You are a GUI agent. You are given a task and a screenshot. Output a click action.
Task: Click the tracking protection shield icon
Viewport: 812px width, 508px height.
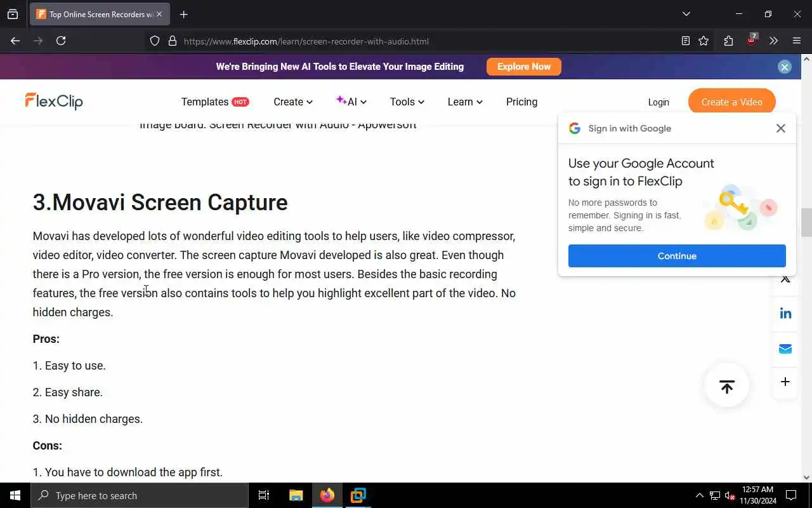pyautogui.click(x=155, y=41)
